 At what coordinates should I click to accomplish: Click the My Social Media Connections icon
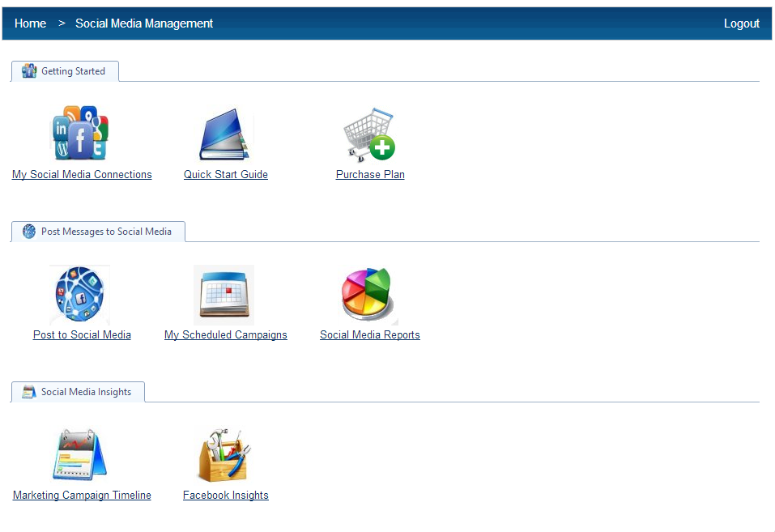click(x=80, y=134)
